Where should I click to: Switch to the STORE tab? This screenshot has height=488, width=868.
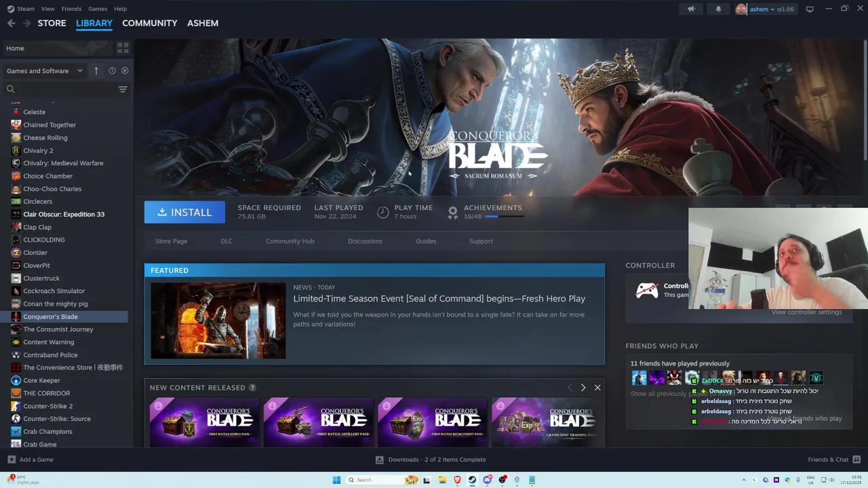click(52, 23)
